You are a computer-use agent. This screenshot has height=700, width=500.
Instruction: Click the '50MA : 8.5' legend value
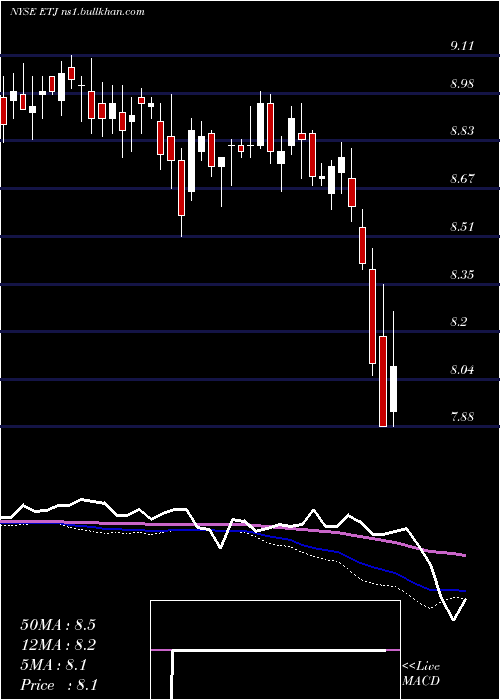58,625
